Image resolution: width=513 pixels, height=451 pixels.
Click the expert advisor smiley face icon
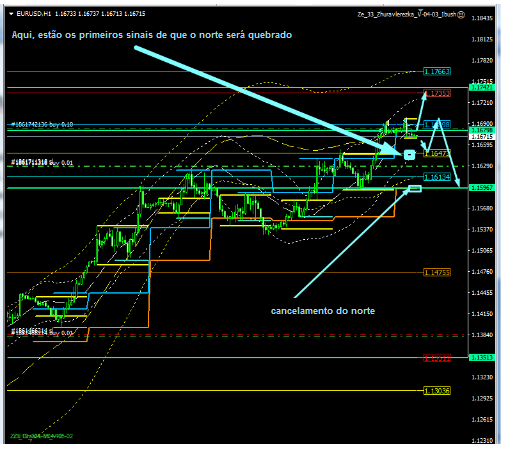(x=461, y=14)
